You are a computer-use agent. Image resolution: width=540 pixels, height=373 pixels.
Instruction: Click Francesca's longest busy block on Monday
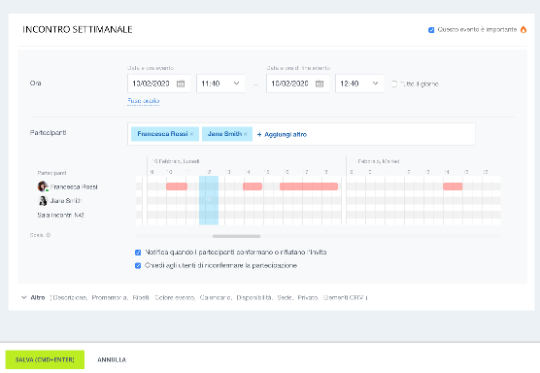(309, 186)
